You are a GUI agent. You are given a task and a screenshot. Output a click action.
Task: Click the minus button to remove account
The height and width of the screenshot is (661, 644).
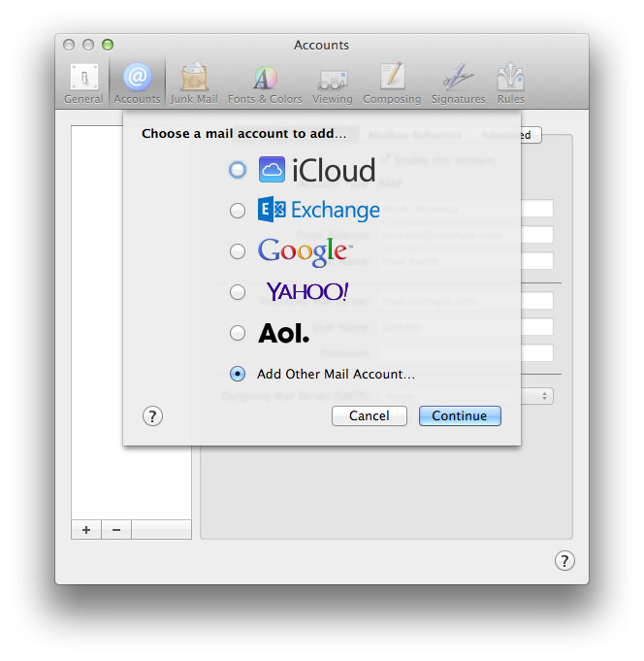point(115,529)
